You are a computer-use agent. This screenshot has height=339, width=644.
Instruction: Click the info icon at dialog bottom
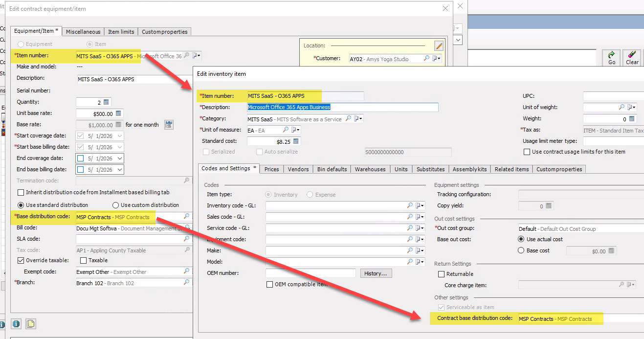coord(16,324)
